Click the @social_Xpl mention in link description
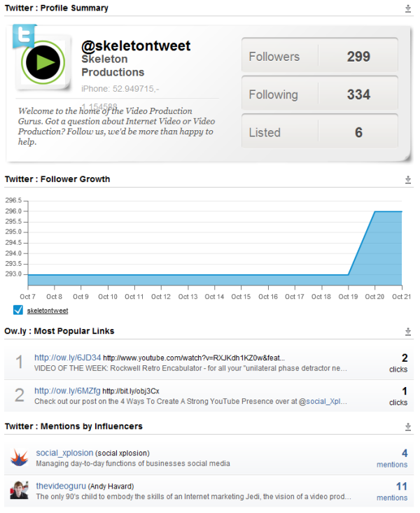 click(323, 402)
